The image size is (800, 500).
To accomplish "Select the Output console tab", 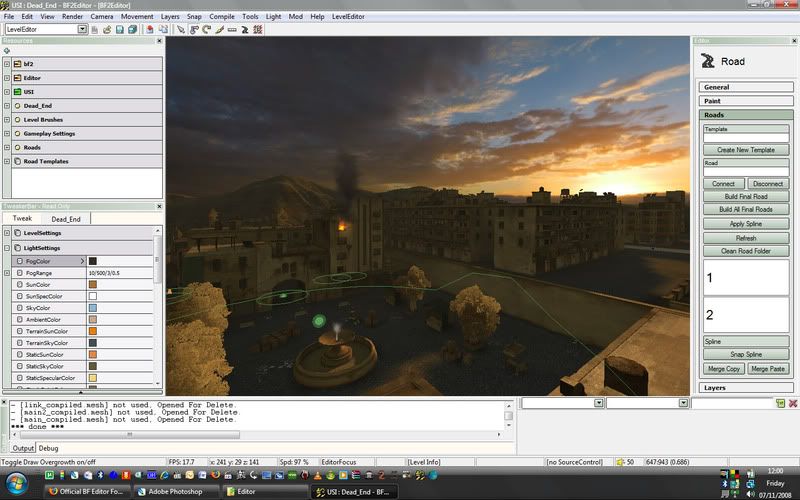I will click(x=23, y=448).
